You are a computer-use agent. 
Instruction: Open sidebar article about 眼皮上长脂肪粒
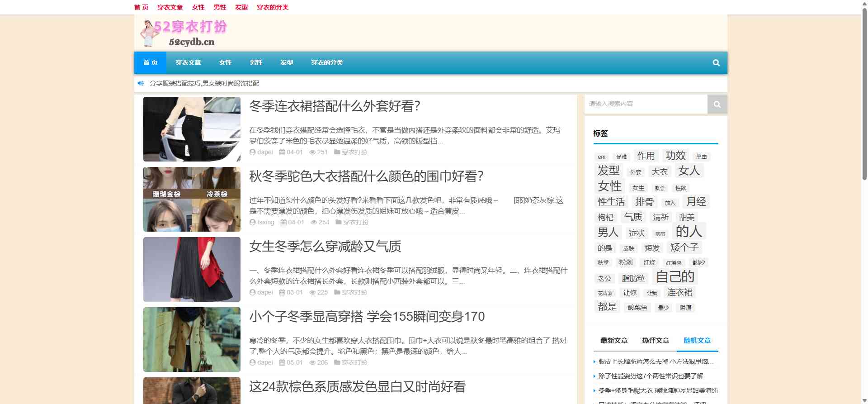click(656, 361)
